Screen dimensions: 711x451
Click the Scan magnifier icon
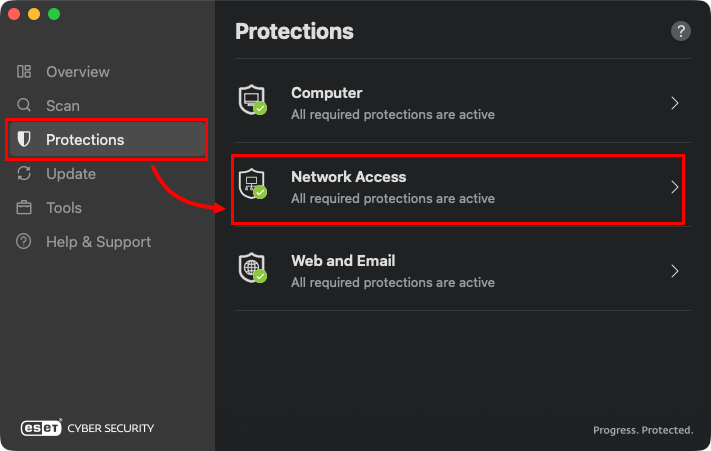[x=25, y=106]
